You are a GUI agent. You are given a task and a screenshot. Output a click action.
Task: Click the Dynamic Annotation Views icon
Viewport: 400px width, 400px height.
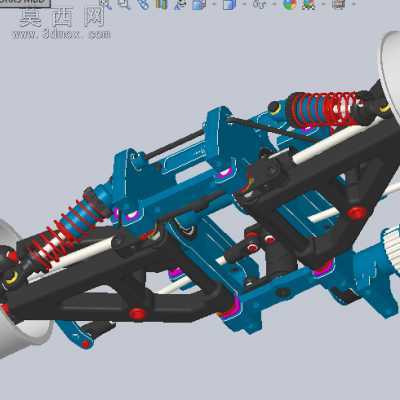click(x=181, y=4)
